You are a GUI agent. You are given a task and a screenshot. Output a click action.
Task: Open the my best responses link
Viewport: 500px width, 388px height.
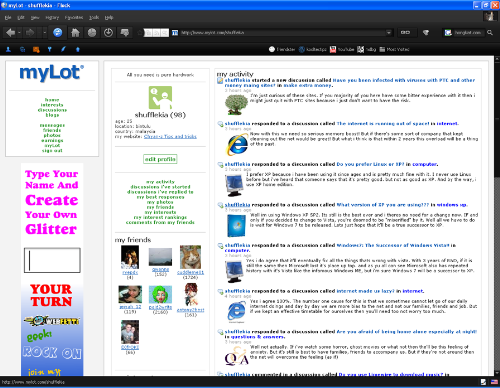[x=160, y=197]
